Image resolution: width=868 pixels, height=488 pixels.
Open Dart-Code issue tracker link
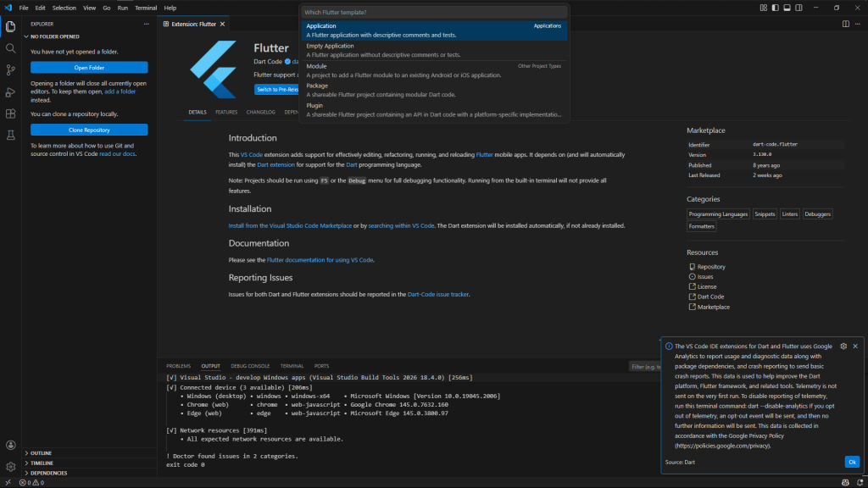tap(438, 294)
